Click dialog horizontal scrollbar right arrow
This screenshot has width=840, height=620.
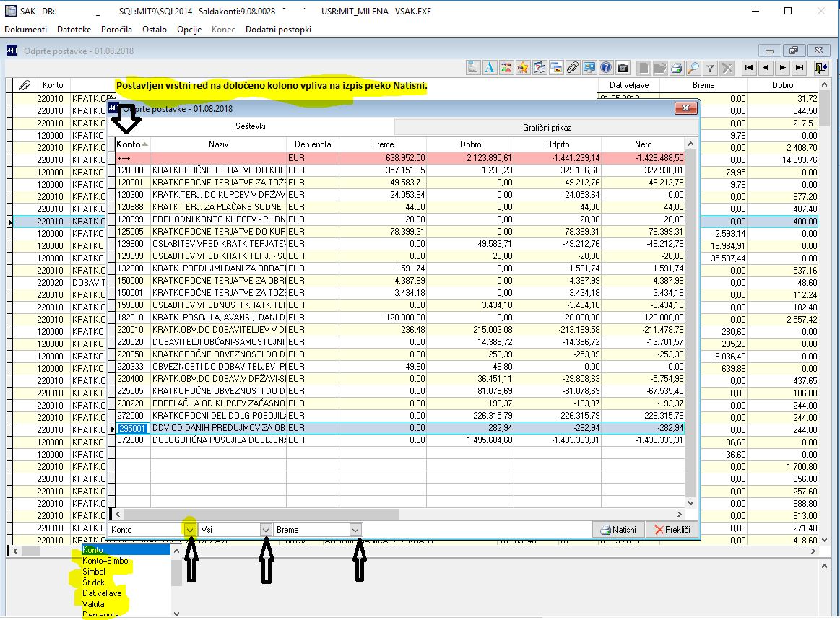coord(679,514)
